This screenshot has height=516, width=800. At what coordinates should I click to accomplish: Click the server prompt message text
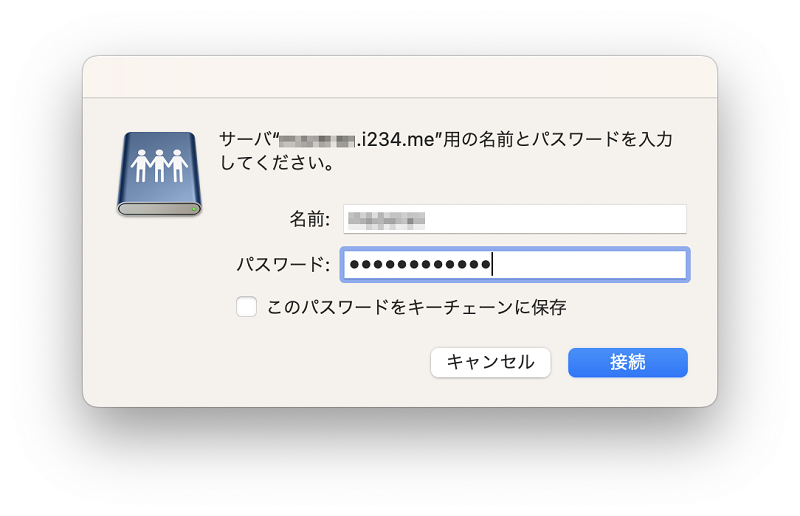click(445, 151)
